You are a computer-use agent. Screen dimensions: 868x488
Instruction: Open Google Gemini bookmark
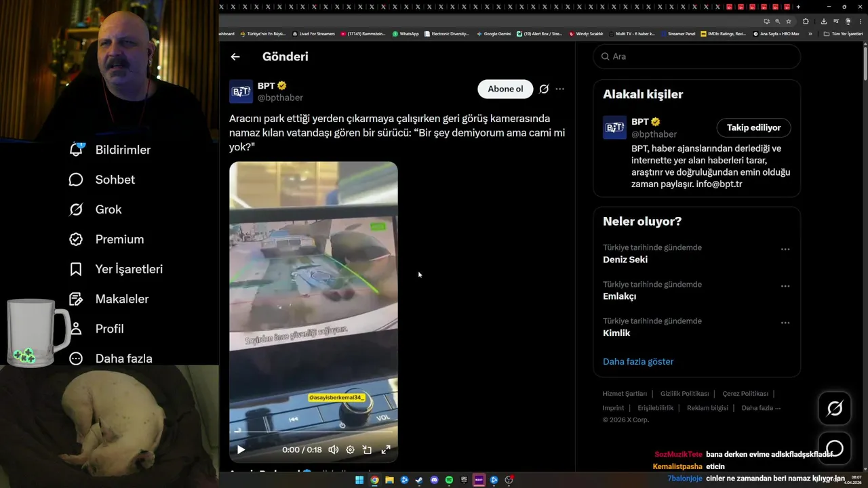click(494, 34)
